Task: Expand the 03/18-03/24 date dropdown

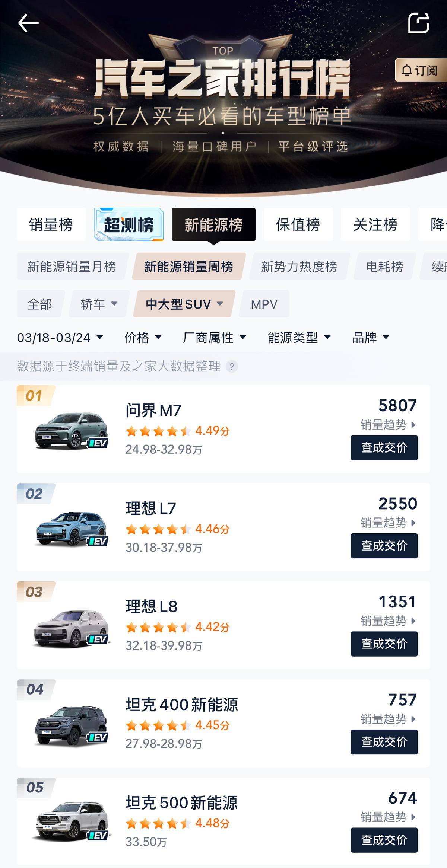Action: [x=60, y=338]
